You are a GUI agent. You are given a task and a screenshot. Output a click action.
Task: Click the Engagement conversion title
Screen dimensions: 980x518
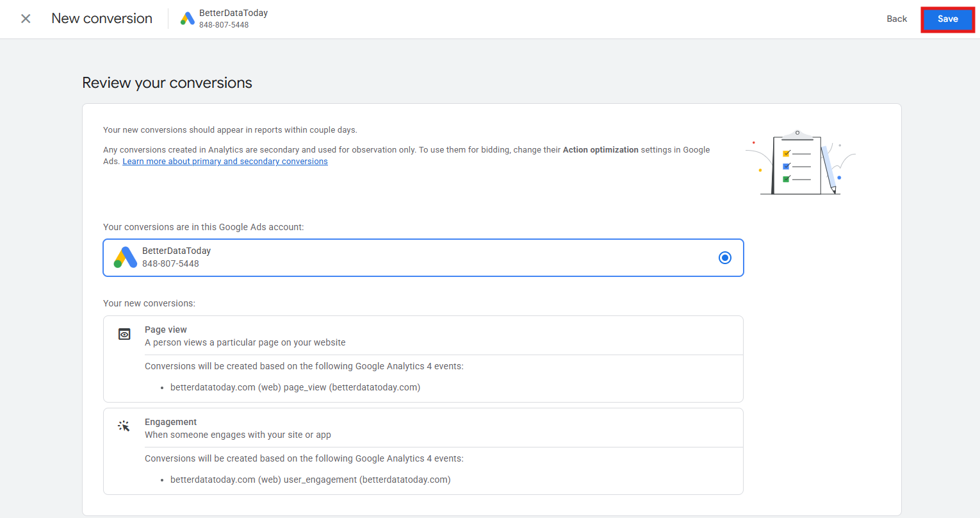pos(170,422)
